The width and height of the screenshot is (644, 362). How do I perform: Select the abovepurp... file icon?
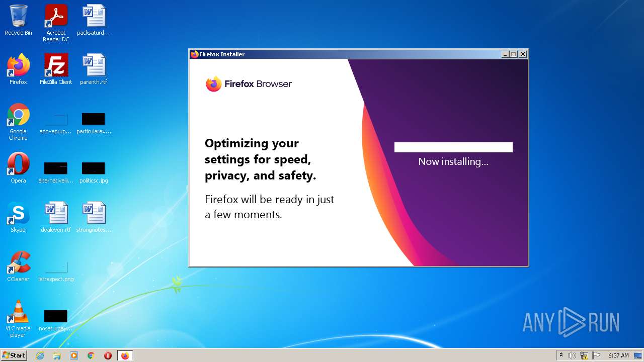pos(56,124)
